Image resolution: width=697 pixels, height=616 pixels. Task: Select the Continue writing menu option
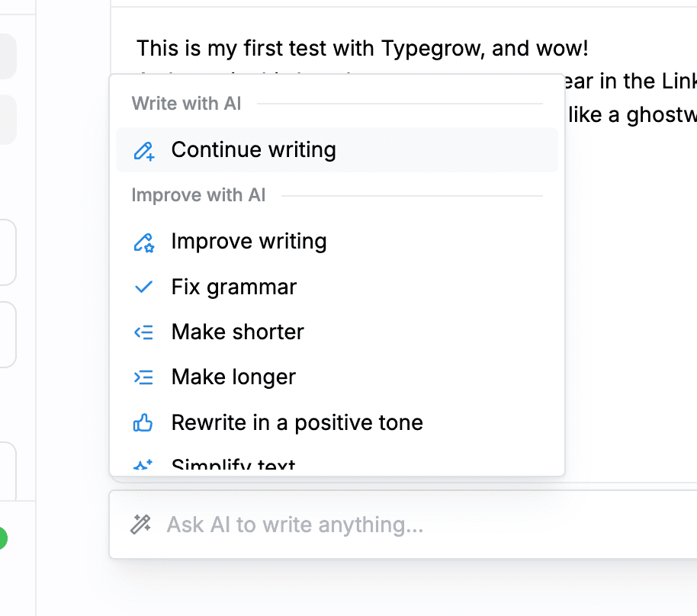coord(253,149)
